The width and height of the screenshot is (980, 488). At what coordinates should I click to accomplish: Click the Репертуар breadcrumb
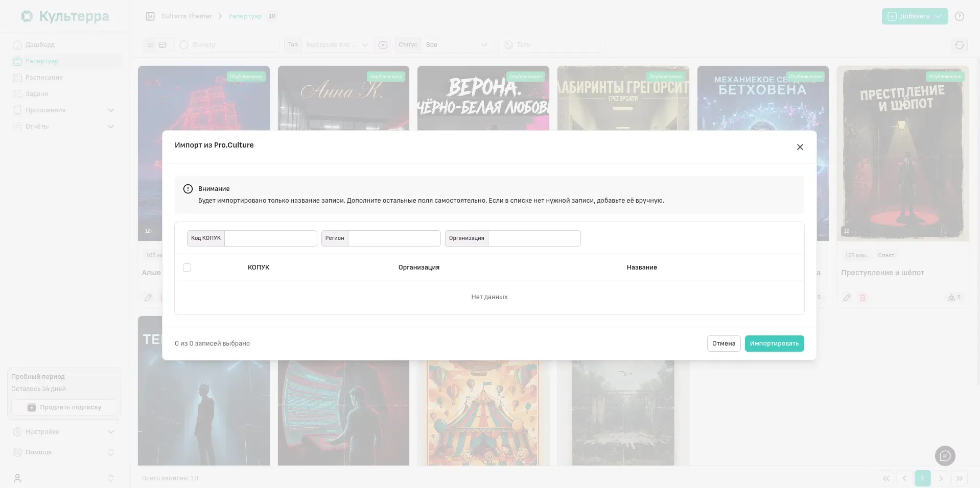click(x=245, y=16)
